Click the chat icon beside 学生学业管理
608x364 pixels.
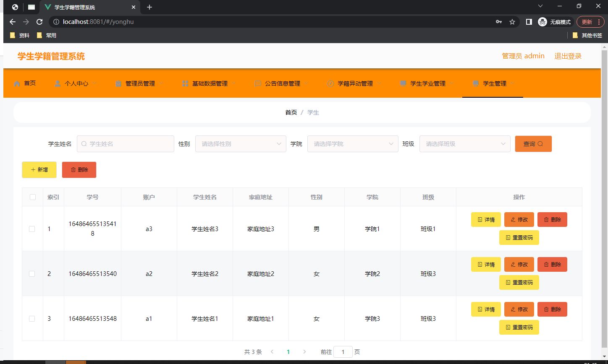(x=403, y=83)
